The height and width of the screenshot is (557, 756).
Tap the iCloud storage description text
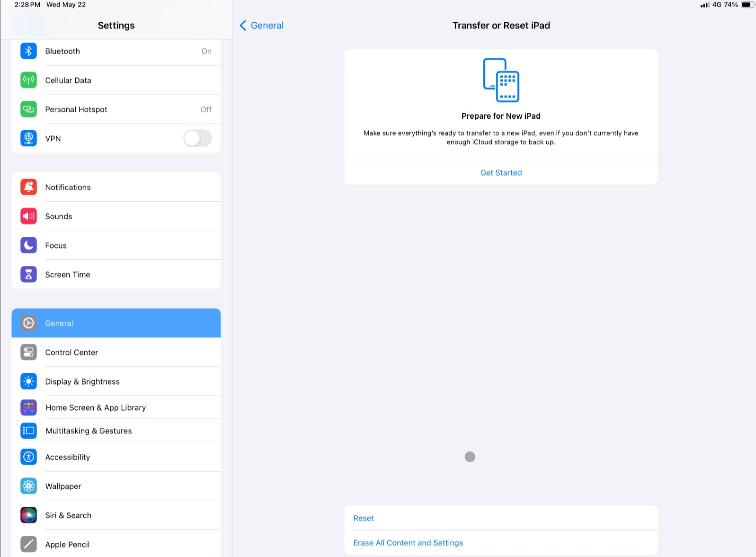(501, 137)
